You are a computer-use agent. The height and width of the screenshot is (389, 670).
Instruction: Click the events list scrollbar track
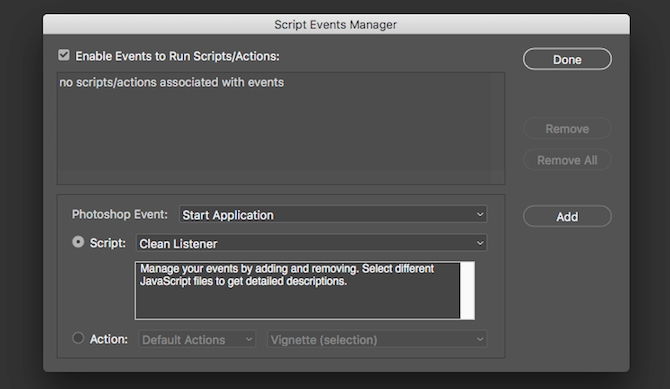(497, 128)
